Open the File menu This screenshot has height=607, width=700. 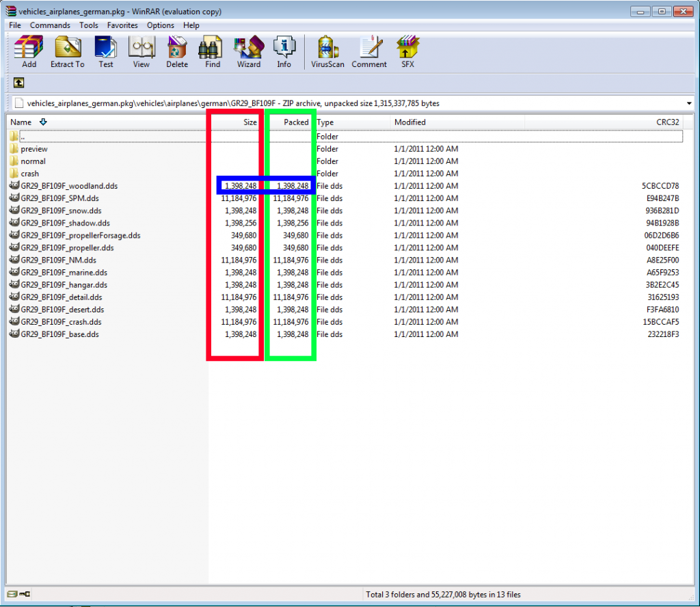15,25
